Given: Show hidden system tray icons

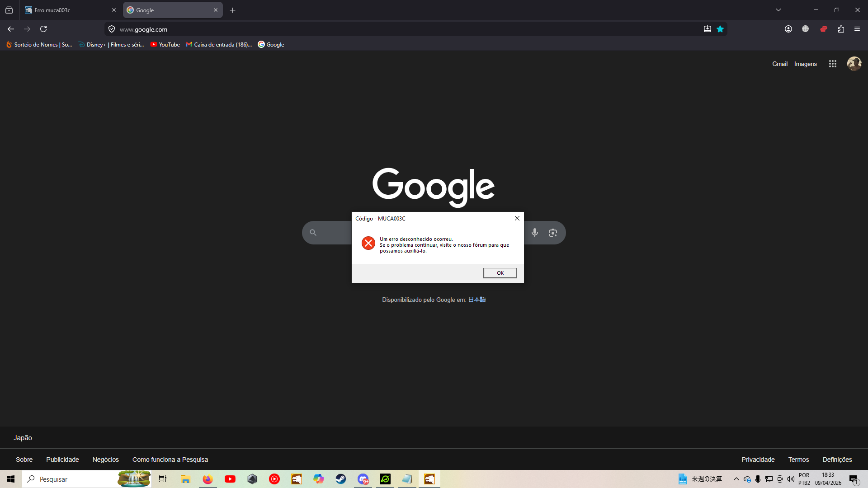Looking at the screenshot, I should [736, 479].
